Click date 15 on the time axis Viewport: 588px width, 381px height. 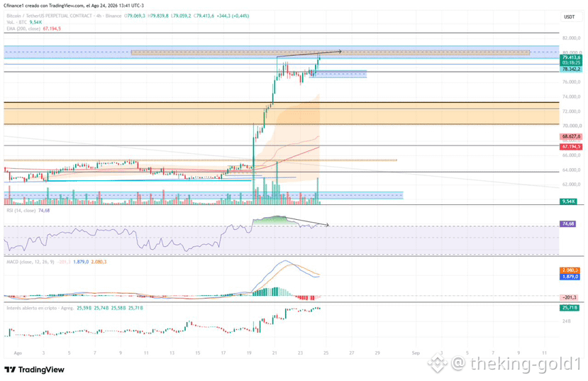(x=198, y=353)
